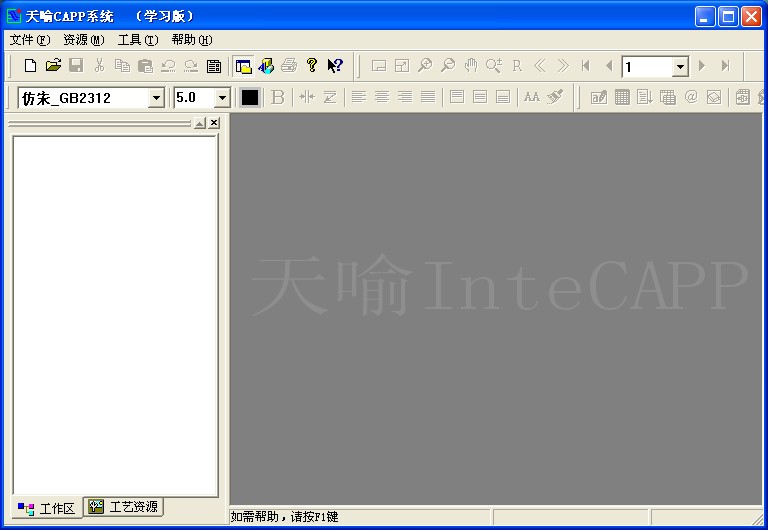Click the @ symbol icon
Screen dimensions: 768x530
coord(691,97)
